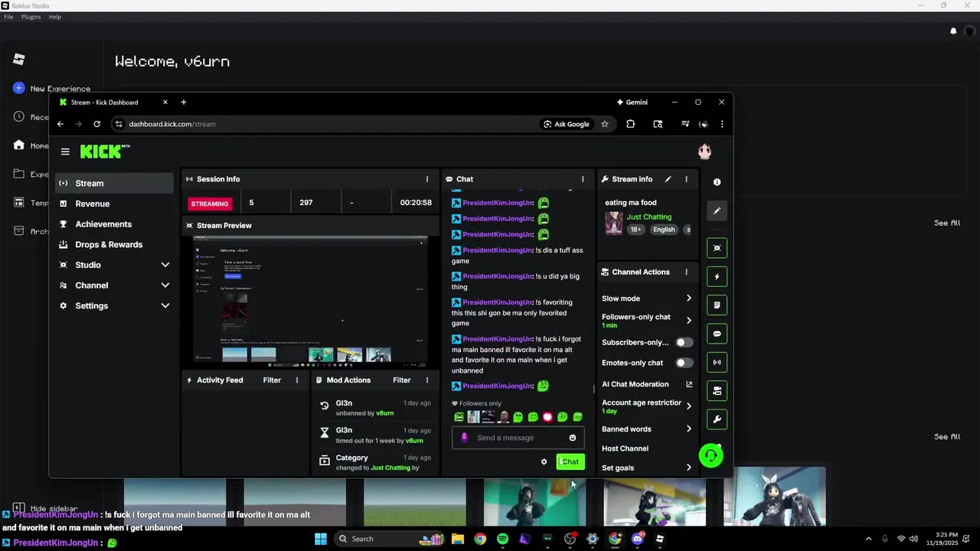This screenshot has width=980, height=551.
Task: Open the Plugins menu in Roblox Studio
Action: click(31, 17)
